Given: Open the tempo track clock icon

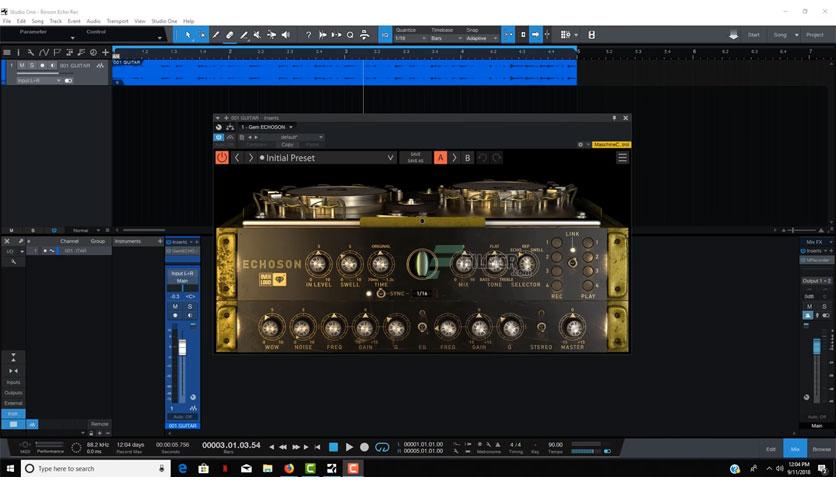Looking at the screenshot, I should tap(93, 52).
